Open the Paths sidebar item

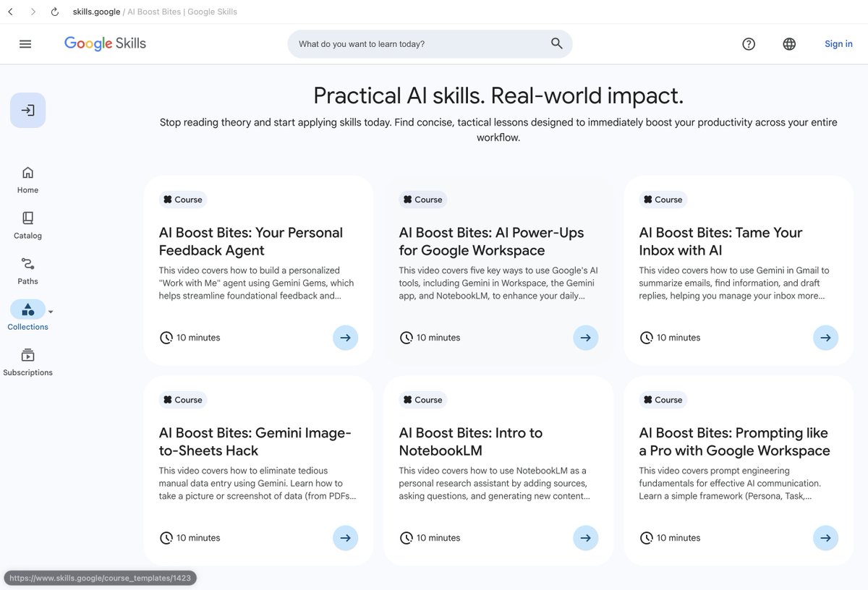tap(27, 270)
